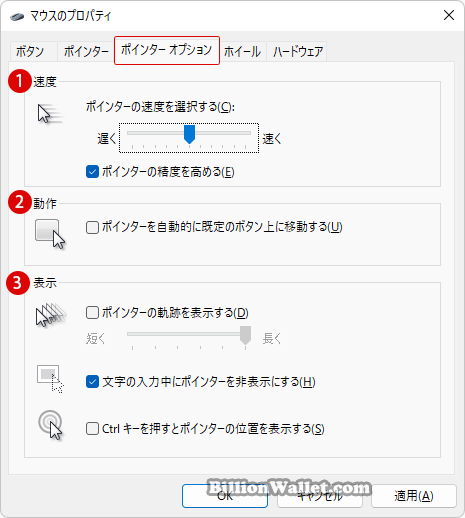Click the snap-to-button pointer icon
465x518 pixels.
[x=50, y=234]
